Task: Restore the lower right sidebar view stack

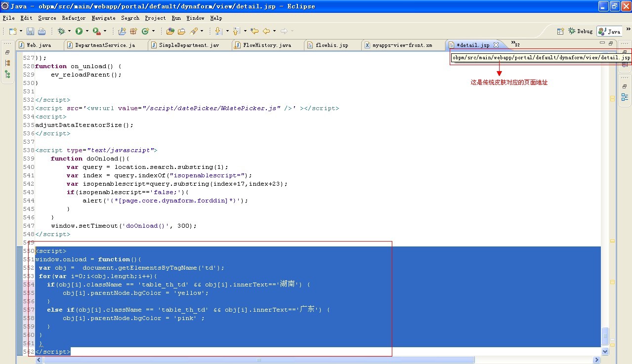Action: (x=625, y=86)
